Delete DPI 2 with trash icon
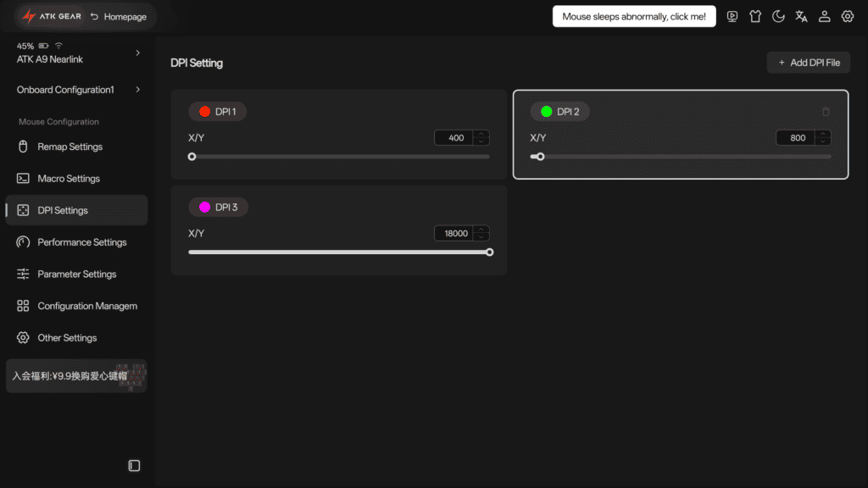This screenshot has height=488, width=868. pos(826,112)
